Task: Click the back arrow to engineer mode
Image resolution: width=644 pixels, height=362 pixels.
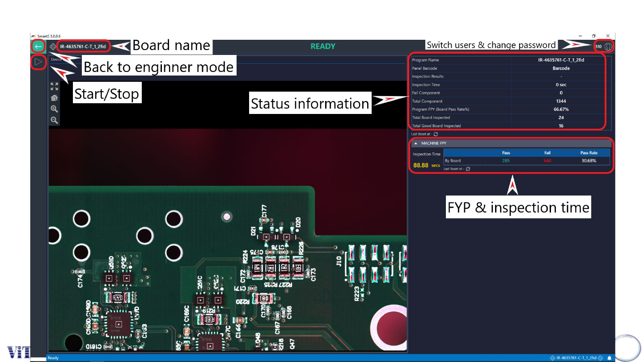Action: pos(38,46)
